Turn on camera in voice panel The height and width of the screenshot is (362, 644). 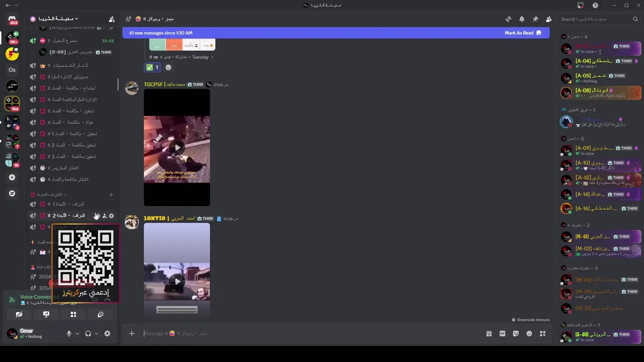pos(19,314)
